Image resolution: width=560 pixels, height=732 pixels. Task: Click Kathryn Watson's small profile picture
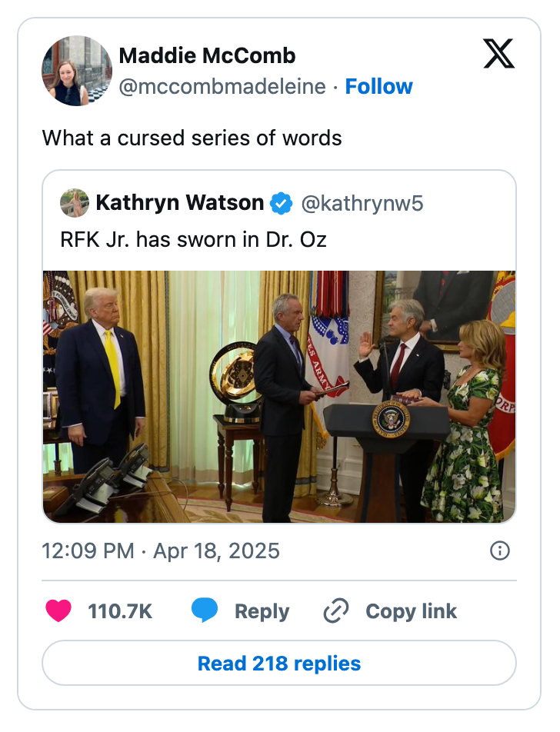coord(73,203)
